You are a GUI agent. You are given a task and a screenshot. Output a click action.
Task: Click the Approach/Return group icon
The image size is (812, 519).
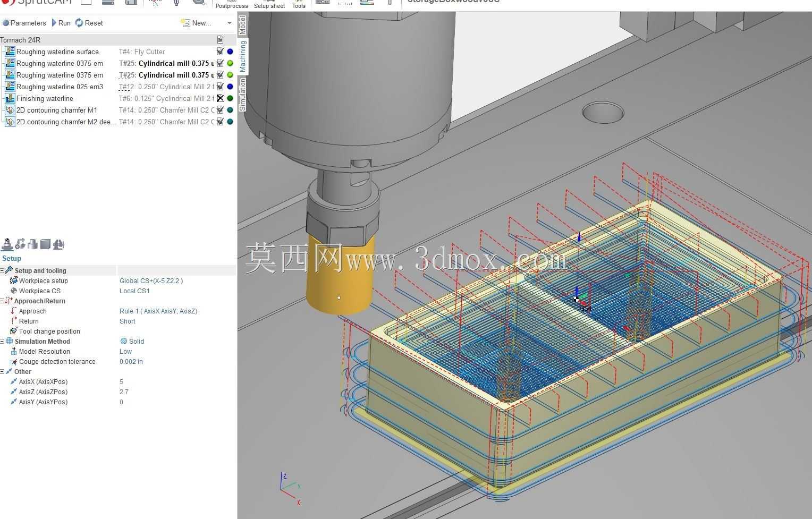pos(9,301)
